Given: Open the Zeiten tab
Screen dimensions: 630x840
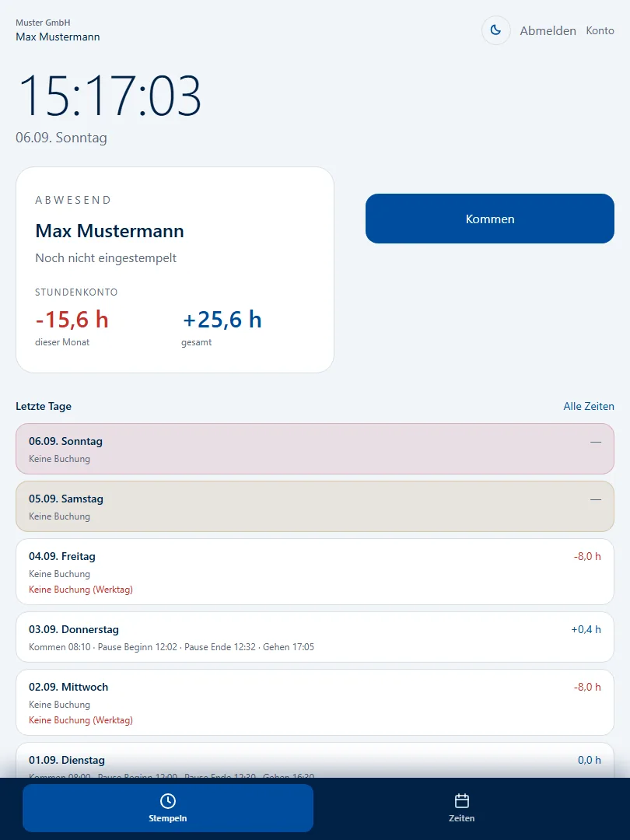Looking at the screenshot, I should coord(462,808).
